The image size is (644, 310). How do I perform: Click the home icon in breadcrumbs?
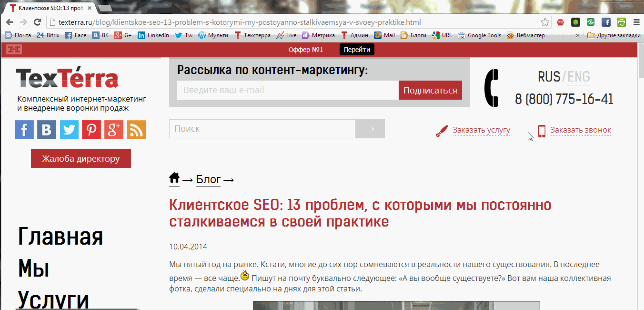point(174,178)
